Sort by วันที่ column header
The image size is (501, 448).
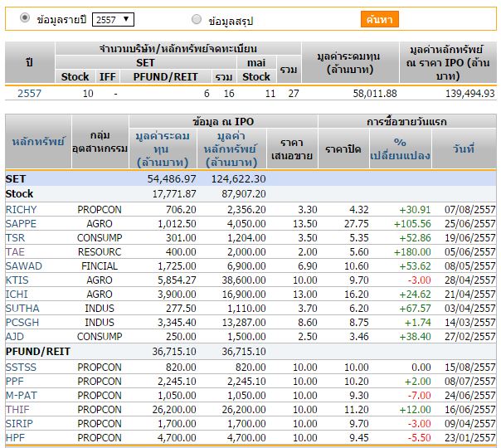(464, 149)
